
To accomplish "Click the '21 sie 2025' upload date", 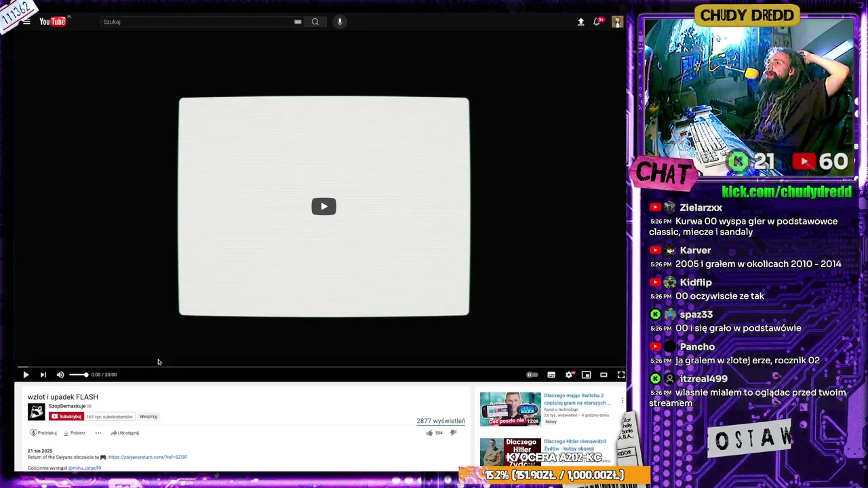I will [40, 451].
